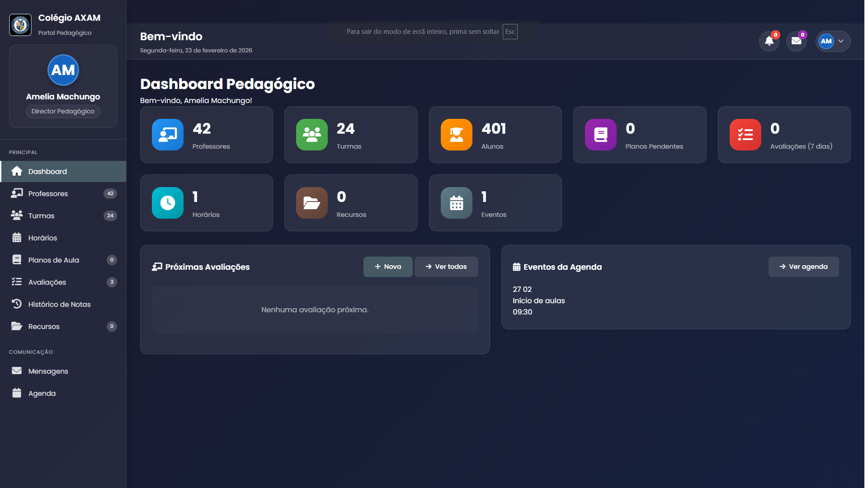Click the Colégio AXAM logo
The width and height of the screenshot is (868, 488).
tap(20, 25)
